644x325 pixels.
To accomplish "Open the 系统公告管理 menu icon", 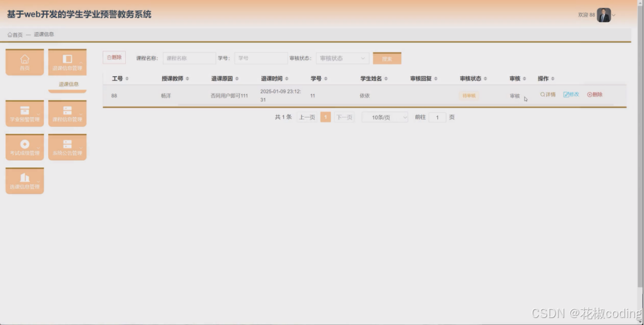I will pyautogui.click(x=68, y=144).
